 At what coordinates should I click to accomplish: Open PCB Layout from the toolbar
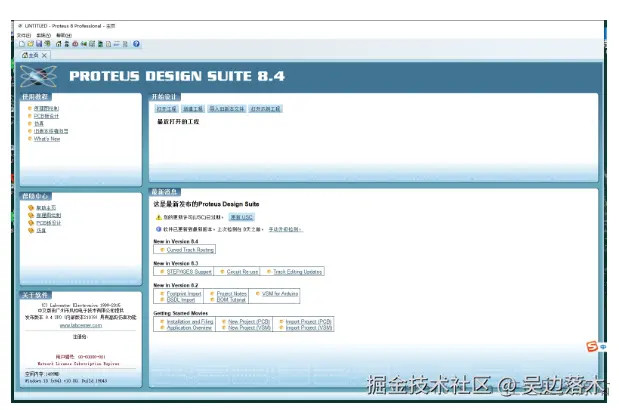[75, 44]
